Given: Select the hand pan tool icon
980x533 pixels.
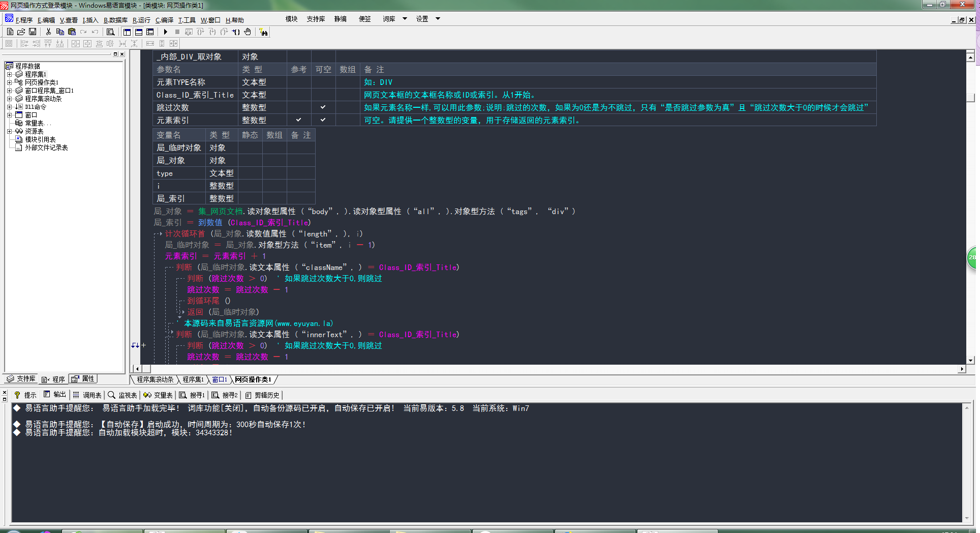Looking at the screenshot, I should click(248, 32).
